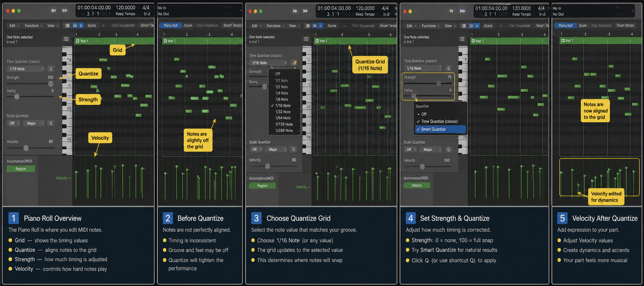
Task: Click Step Sequencer in Choose Quantize Grid toolbar
Action: 363,26
